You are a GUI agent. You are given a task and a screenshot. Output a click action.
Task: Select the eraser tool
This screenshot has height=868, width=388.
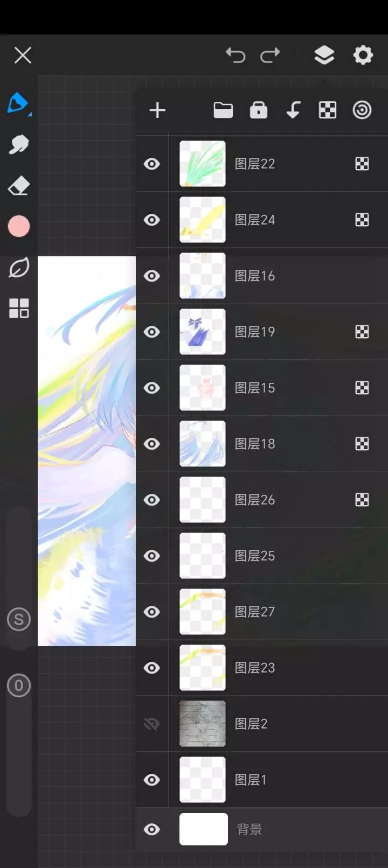(19, 186)
